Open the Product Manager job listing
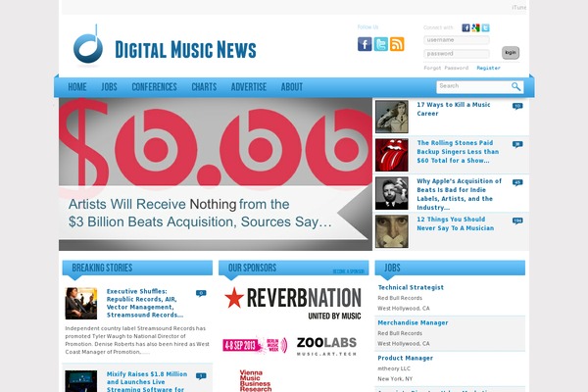Viewport: 588px width, 392px height. [x=406, y=358]
